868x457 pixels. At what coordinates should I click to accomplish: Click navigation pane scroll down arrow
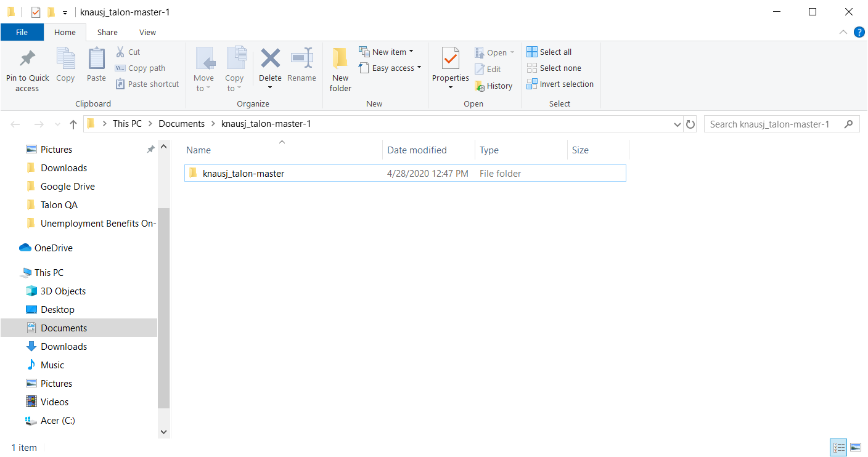point(163,432)
